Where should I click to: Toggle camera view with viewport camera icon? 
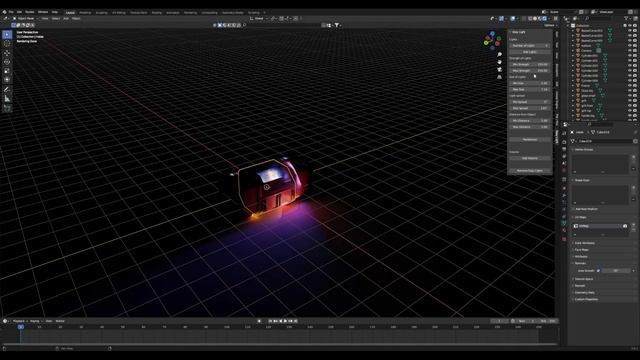499,69
